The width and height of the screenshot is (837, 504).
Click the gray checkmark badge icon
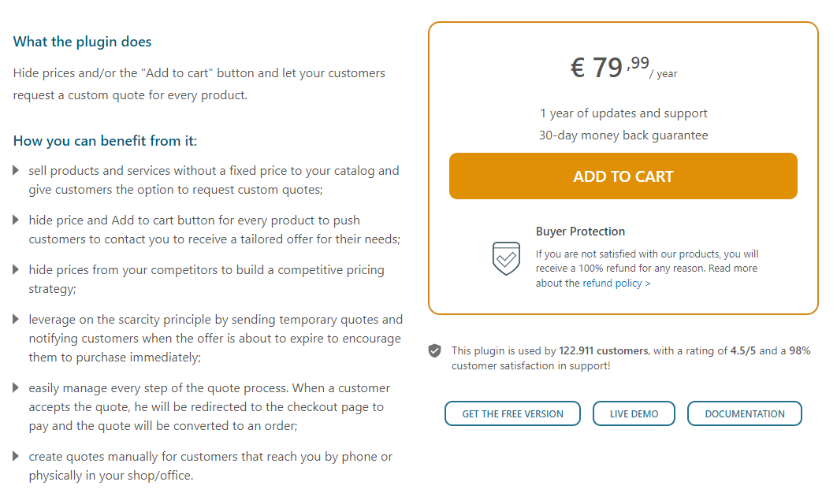click(434, 350)
